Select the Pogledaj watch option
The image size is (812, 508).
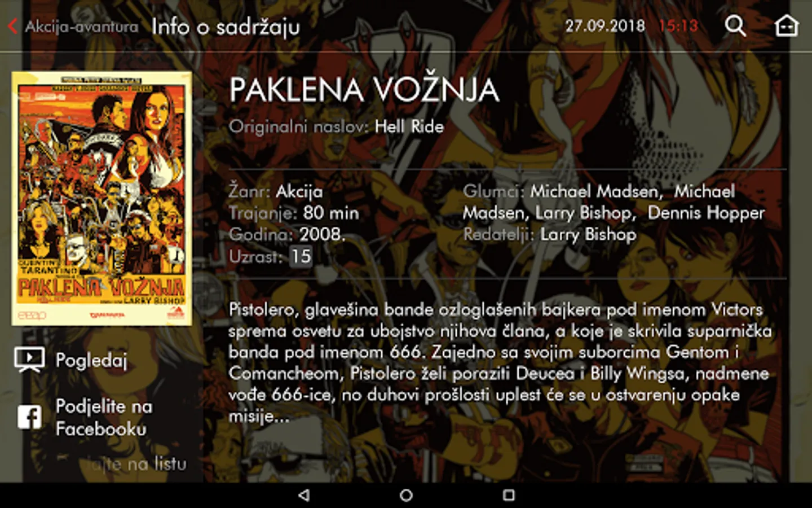click(91, 360)
